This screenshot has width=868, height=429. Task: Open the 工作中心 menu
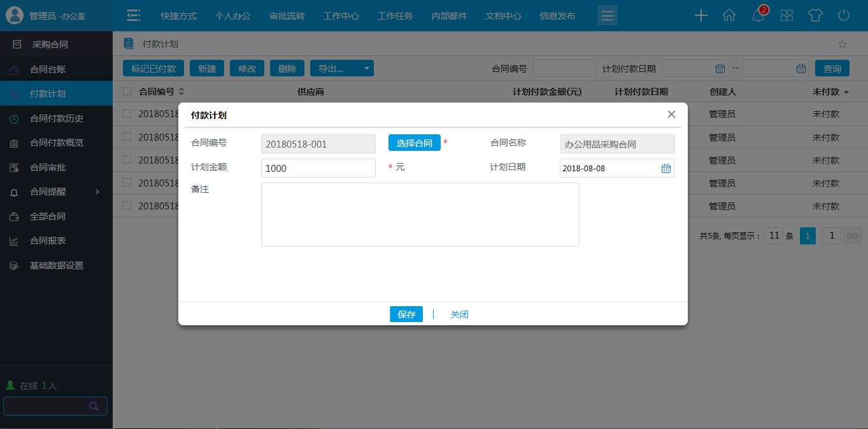[x=341, y=16]
